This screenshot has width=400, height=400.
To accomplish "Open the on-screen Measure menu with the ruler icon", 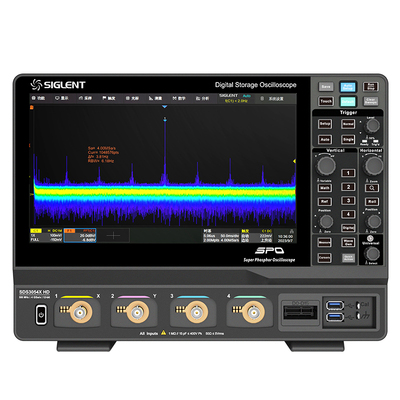I will click(155, 98).
